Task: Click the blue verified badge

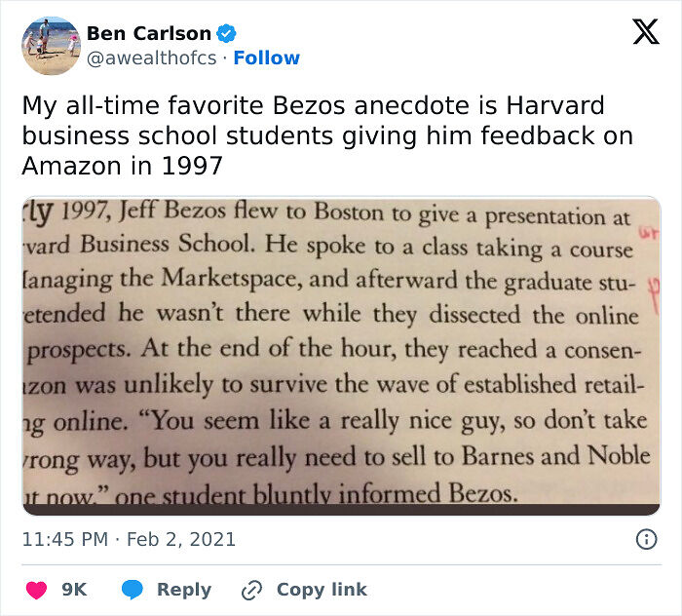Action: tap(227, 33)
